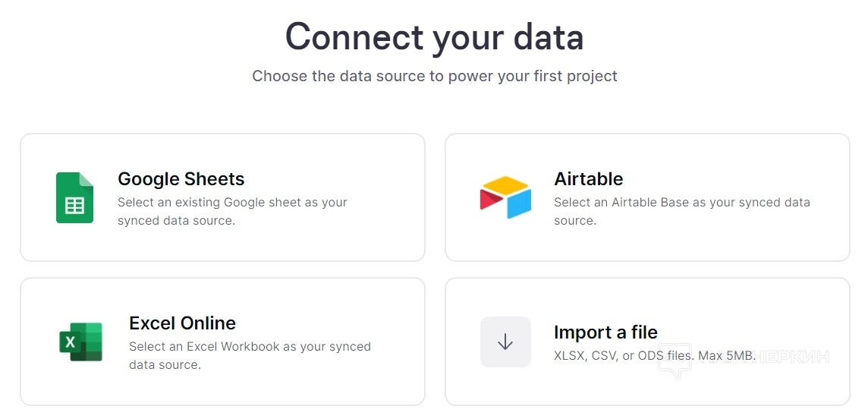This screenshot has height=419, width=868.
Task: Click the Excel Online logo icon
Action: [x=80, y=342]
